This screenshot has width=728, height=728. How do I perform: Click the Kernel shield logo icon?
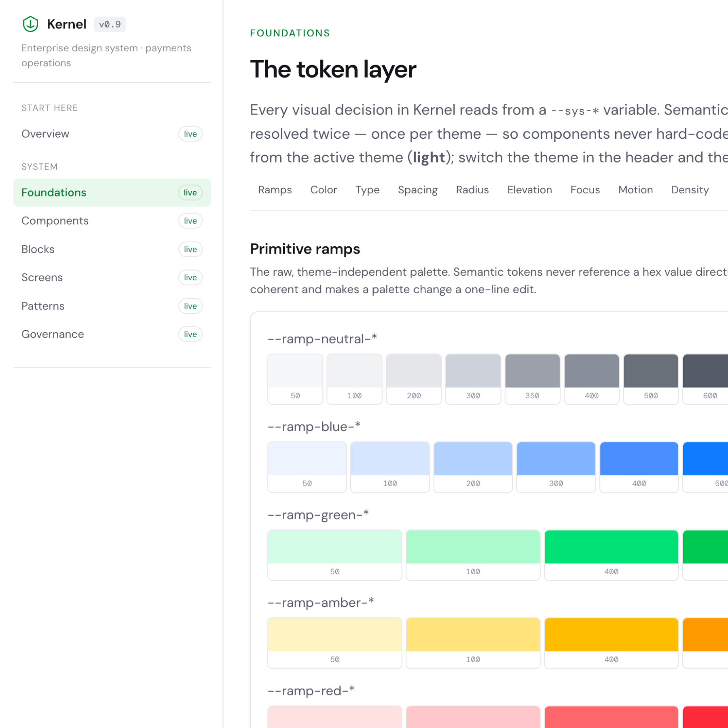(30, 24)
